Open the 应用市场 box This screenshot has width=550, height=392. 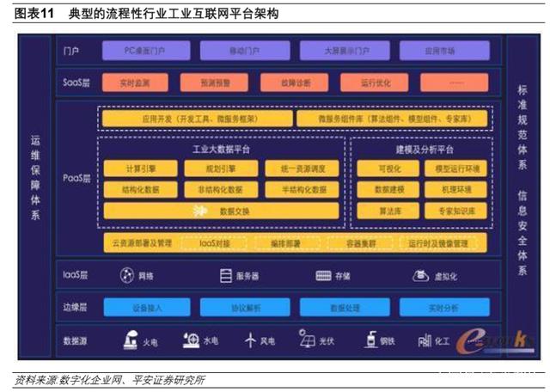(444, 51)
